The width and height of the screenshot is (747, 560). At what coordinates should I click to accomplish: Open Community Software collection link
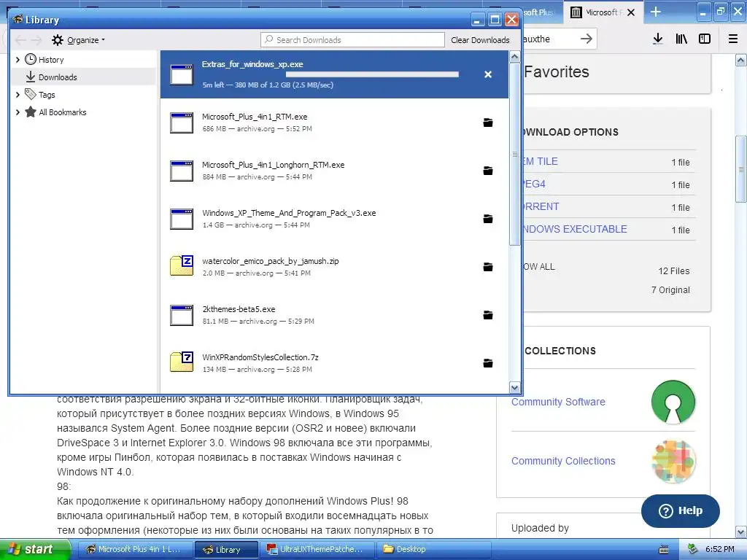pyautogui.click(x=558, y=402)
